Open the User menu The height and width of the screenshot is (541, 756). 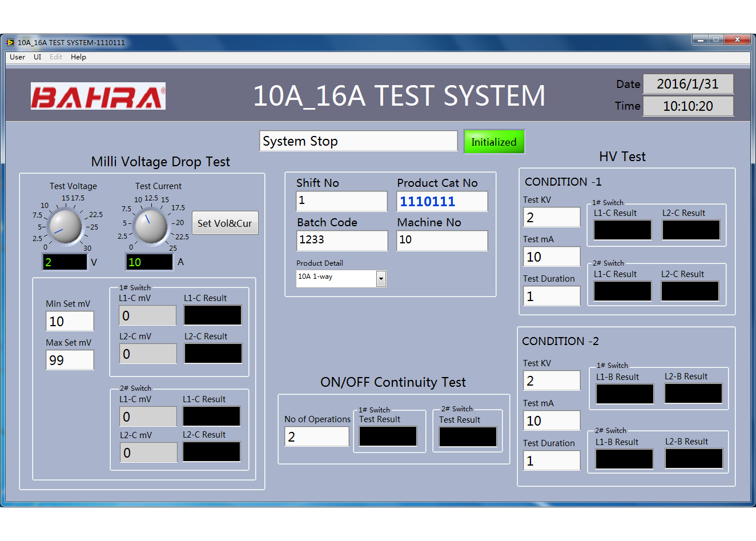pyautogui.click(x=17, y=57)
